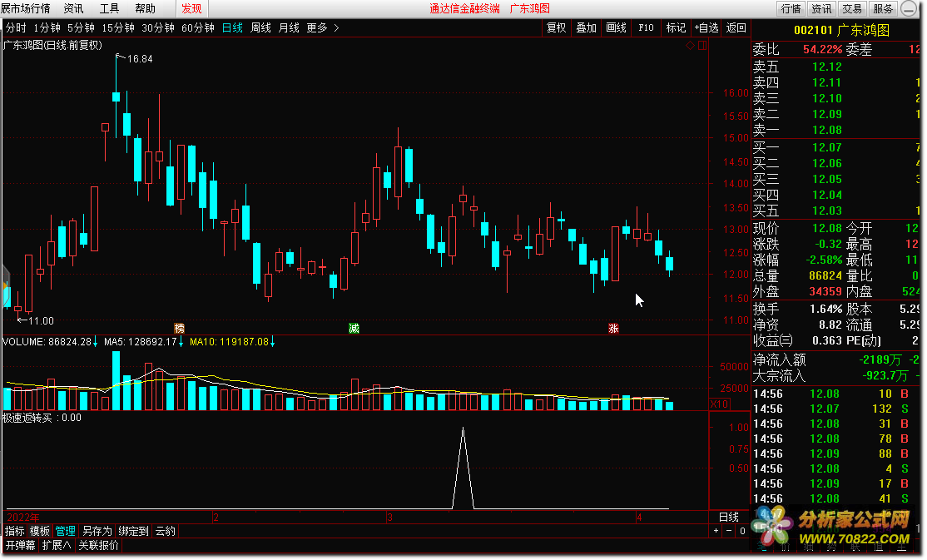The image size is (927, 560).
Task: Click the 绑定到 bind button
Action: (134, 531)
